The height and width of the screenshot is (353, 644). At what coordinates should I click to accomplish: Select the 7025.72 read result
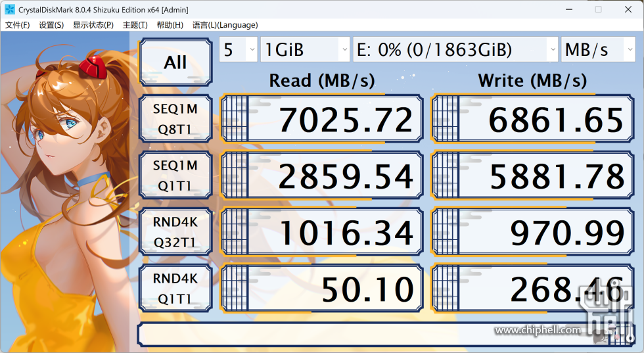(322, 119)
